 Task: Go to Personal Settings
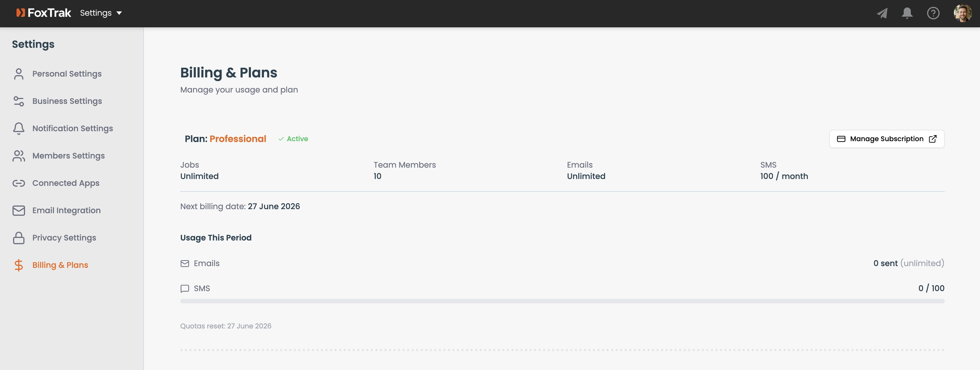click(x=67, y=74)
